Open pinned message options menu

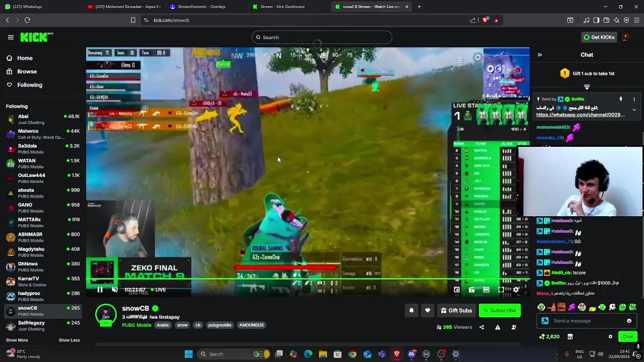point(634,99)
